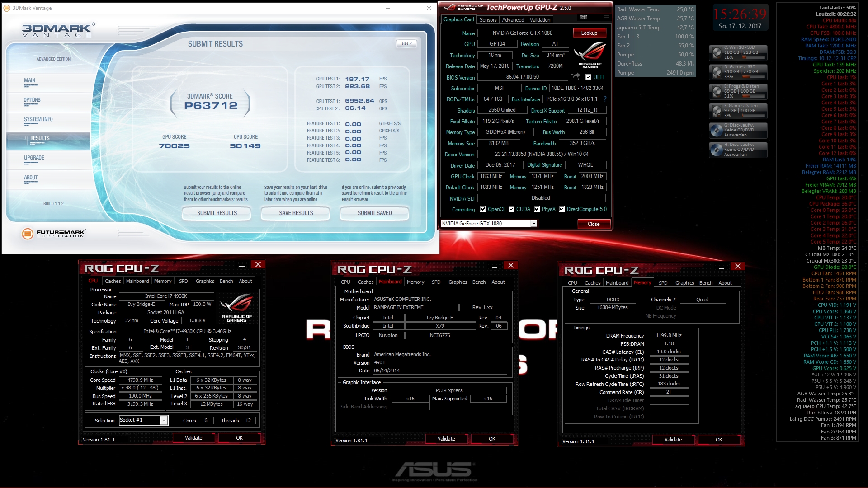Switch to the Advanced tab in GPU-Z
868x488 pixels.
(x=513, y=20)
